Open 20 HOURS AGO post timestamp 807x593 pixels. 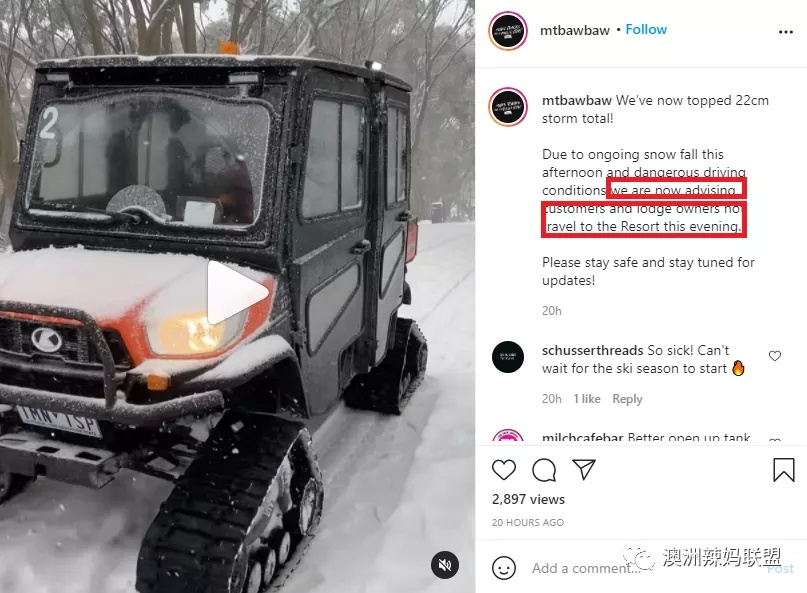click(528, 522)
